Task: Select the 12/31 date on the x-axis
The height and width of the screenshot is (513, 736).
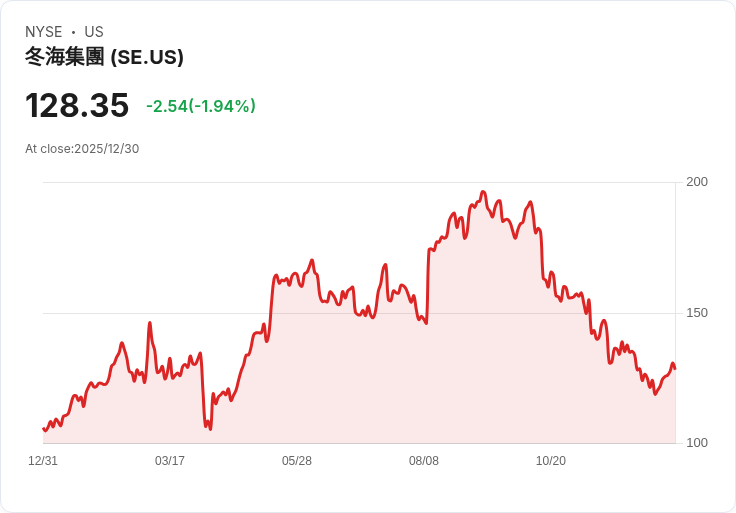Action: tap(43, 461)
